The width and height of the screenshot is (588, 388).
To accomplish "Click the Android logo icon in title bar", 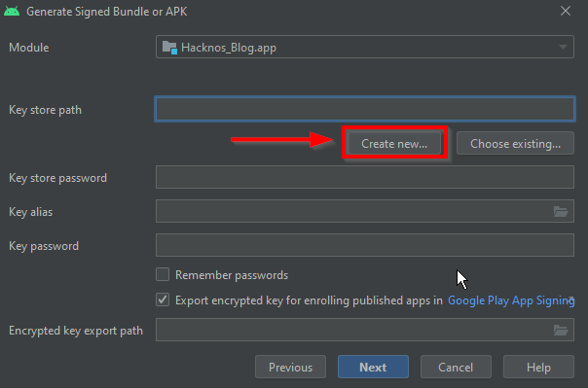I will pyautogui.click(x=12, y=12).
